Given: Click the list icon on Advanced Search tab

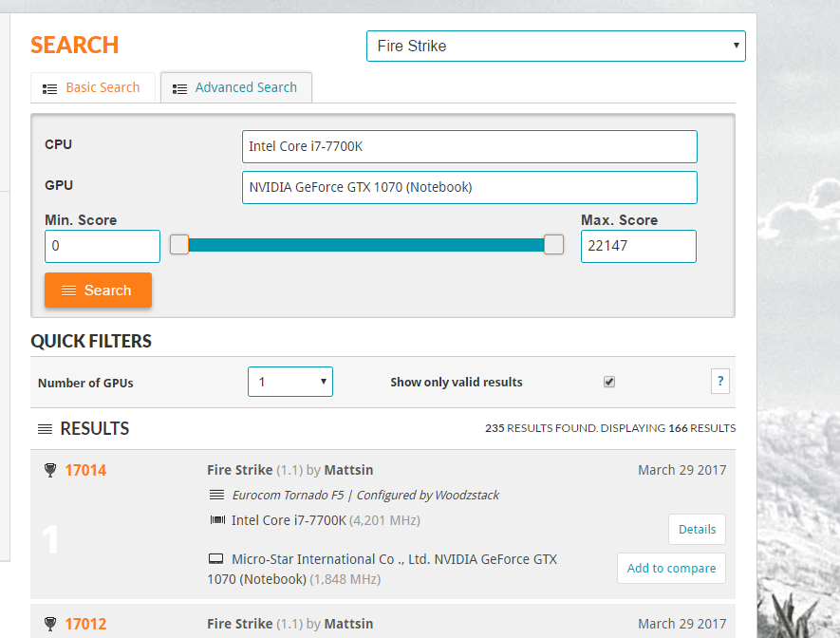Looking at the screenshot, I should coord(179,89).
